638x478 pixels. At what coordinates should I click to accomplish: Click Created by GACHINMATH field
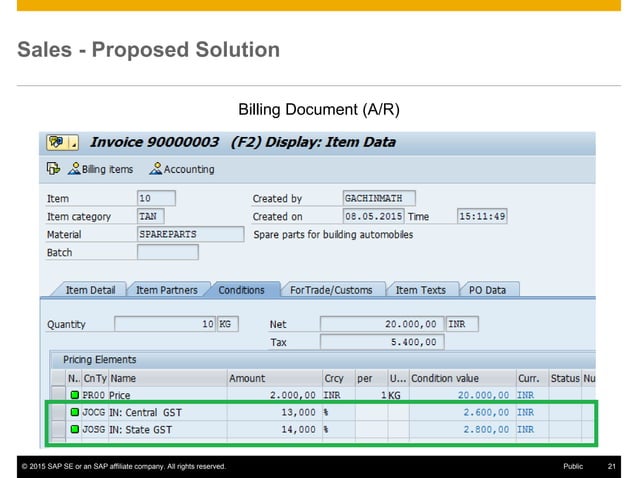click(379, 199)
